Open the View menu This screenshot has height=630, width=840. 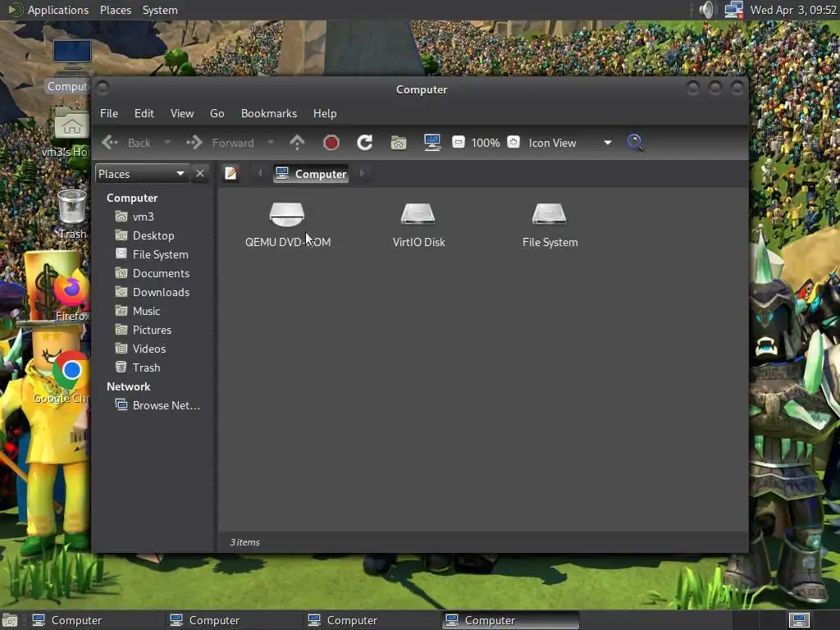pyautogui.click(x=182, y=113)
